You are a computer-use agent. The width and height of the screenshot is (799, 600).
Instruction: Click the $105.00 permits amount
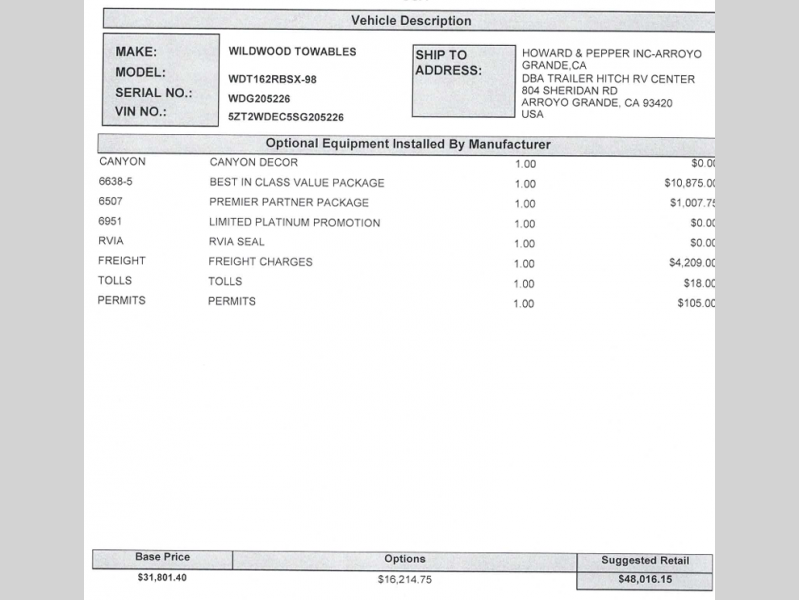[696, 303]
